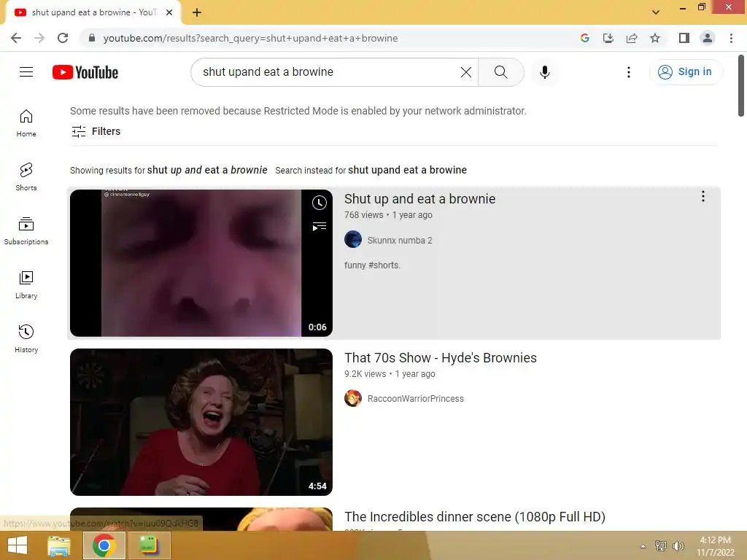Add first video to queue
This screenshot has width=747, height=560.
coord(319,226)
